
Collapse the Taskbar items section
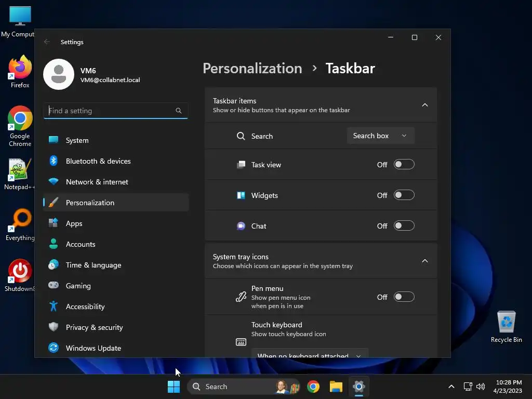point(425,105)
